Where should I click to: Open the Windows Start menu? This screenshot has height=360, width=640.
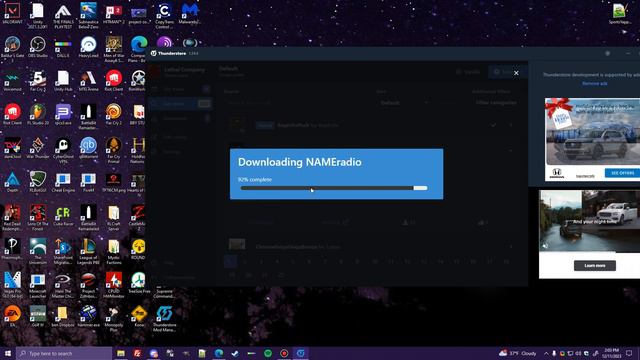click(x=7, y=353)
